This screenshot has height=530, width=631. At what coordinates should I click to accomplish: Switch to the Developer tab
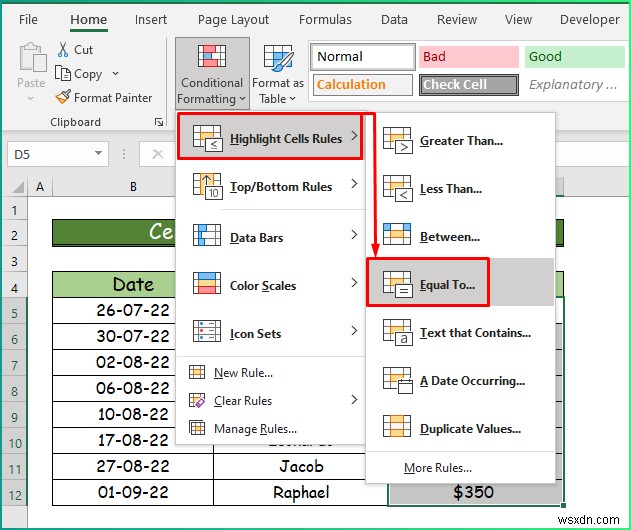coord(590,19)
